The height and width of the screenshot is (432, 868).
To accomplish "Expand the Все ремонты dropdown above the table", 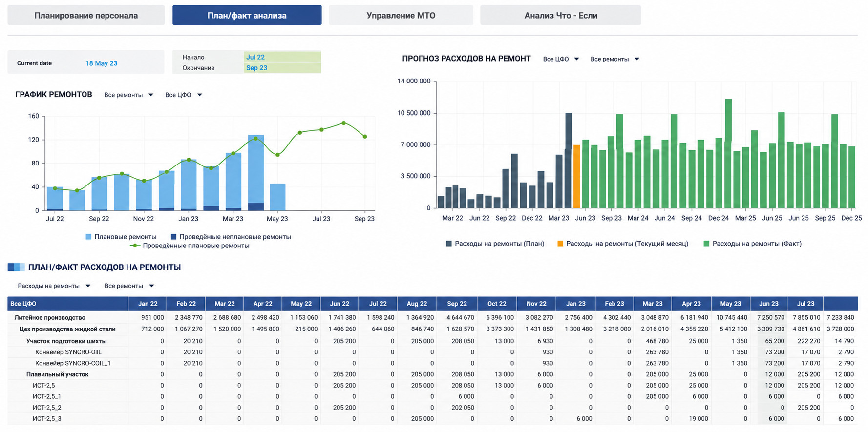I will (129, 286).
